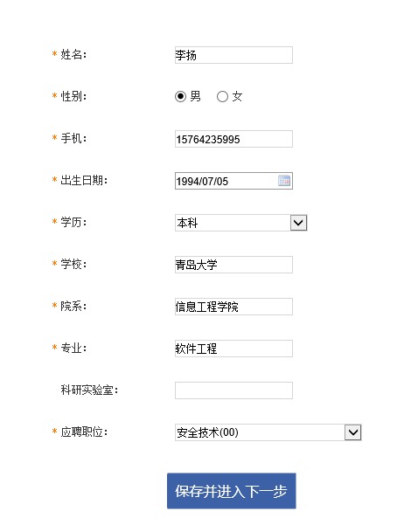Select the 女 radio button
397x532 pixels.
[222, 97]
